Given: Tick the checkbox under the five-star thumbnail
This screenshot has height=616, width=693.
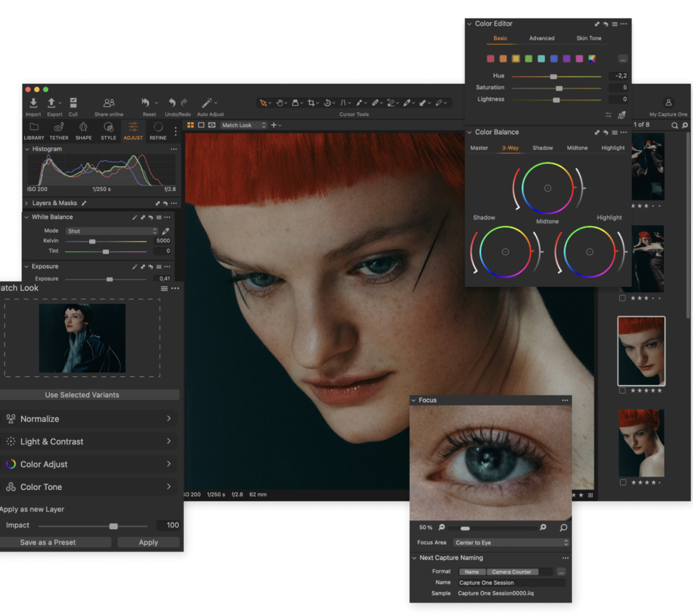Looking at the screenshot, I should click(x=623, y=391).
